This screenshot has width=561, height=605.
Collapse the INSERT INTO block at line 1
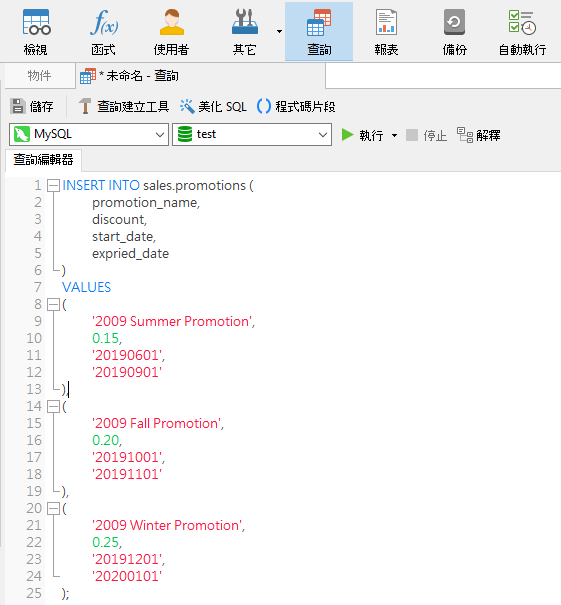click(53, 186)
